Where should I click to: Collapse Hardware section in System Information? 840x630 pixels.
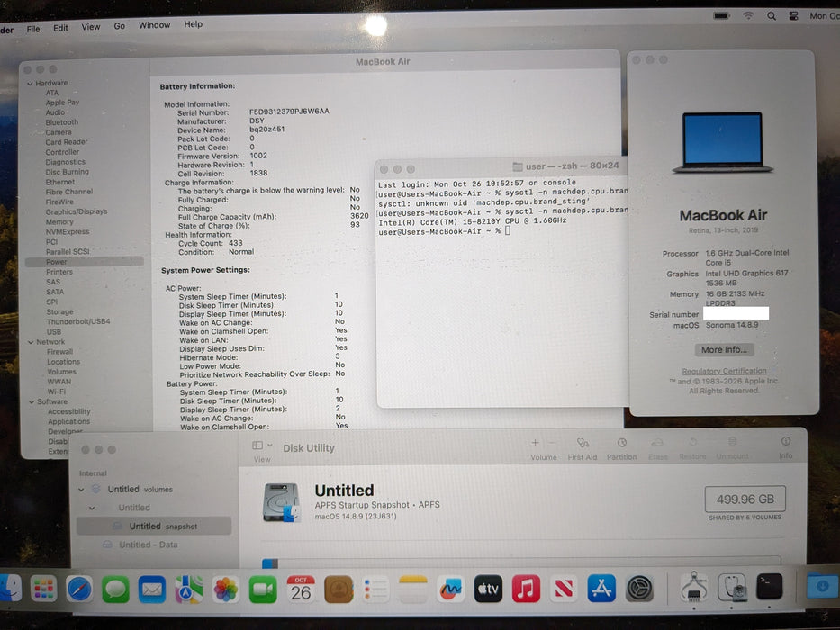pyautogui.click(x=31, y=84)
